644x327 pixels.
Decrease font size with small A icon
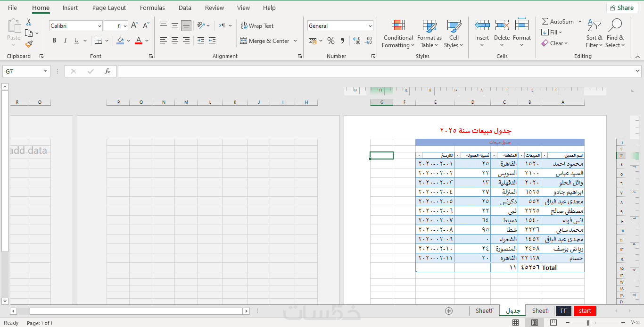tap(146, 25)
